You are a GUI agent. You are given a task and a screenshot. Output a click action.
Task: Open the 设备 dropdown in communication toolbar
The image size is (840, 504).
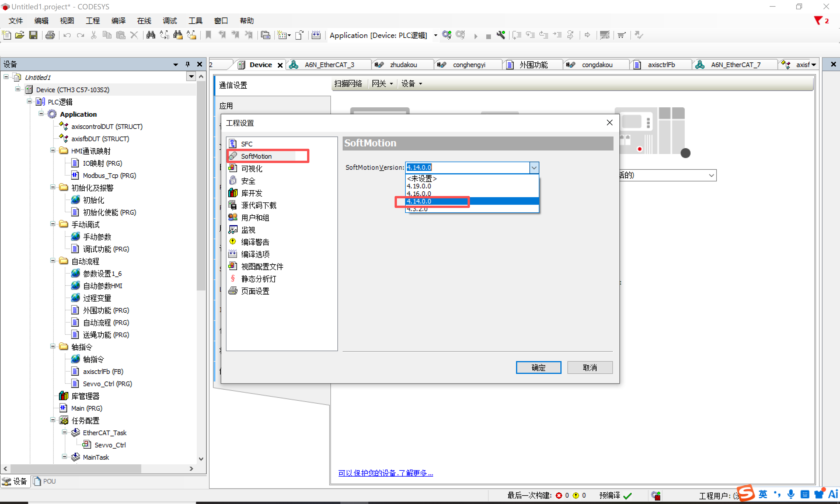tap(412, 83)
